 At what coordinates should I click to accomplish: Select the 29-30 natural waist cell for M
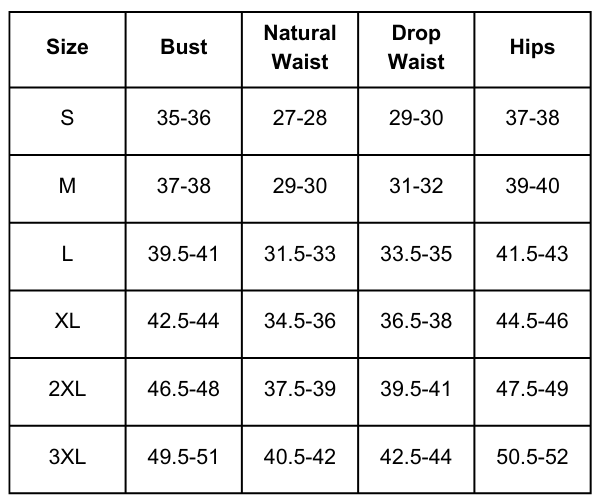[x=300, y=186]
